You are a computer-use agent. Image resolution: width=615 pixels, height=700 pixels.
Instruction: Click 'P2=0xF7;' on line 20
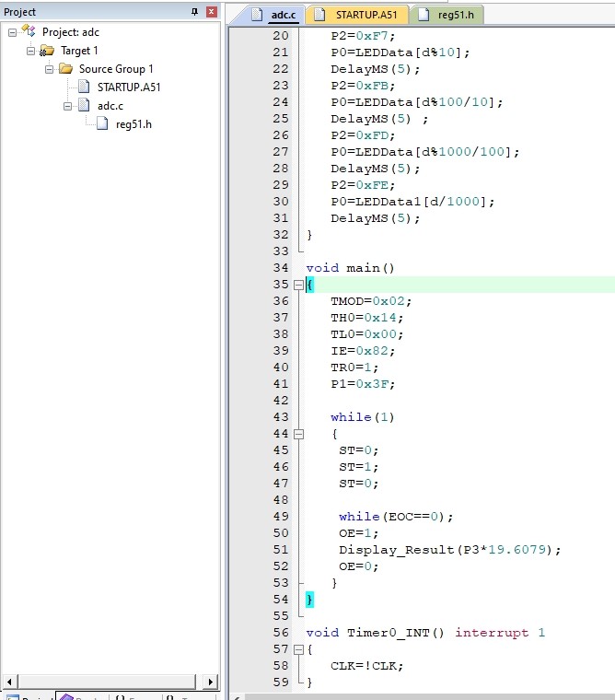click(363, 36)
